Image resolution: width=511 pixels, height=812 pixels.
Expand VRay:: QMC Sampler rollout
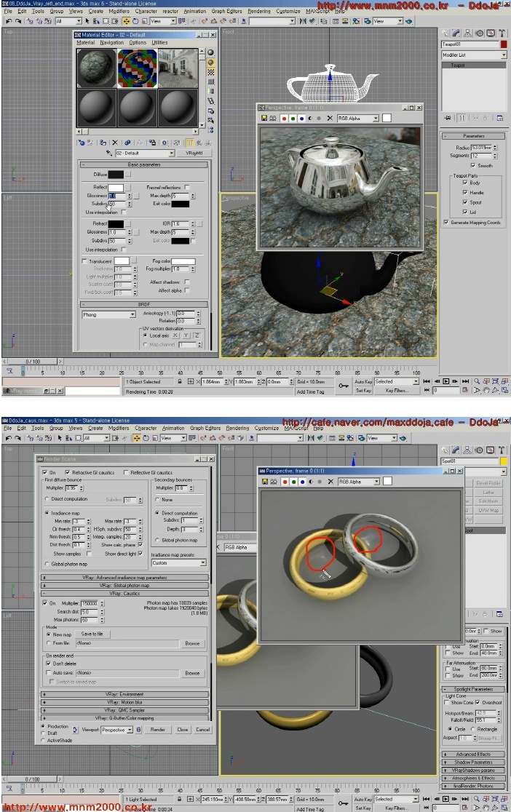(x=125, y=710)
